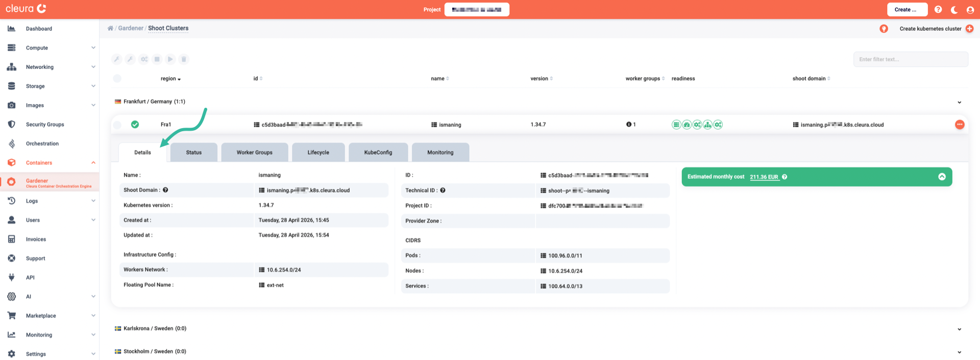
Task: Expand the Stockholm / Sweden group
Action: (959, 352)
